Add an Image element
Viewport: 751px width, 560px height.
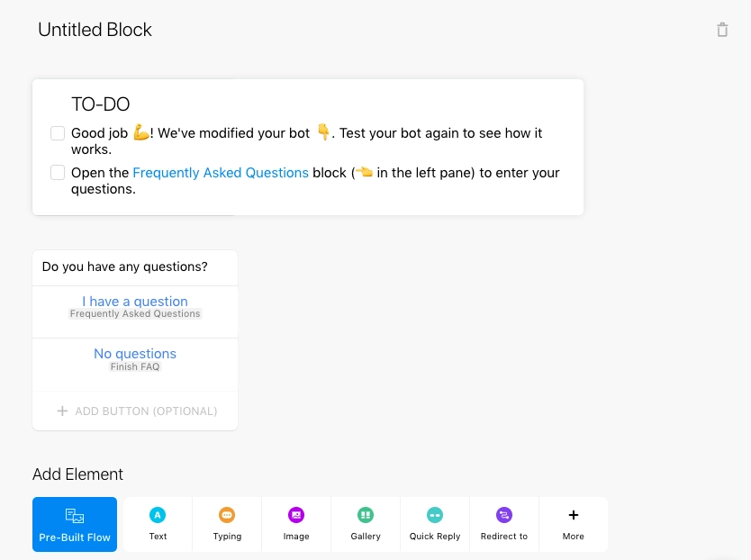(296, 524)
